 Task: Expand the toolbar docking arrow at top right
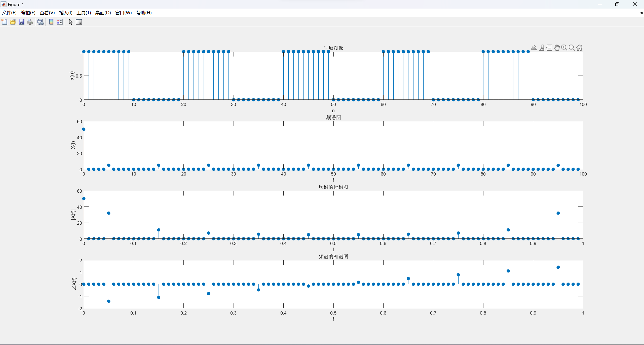pyautogui.click(x=641, y=13)
